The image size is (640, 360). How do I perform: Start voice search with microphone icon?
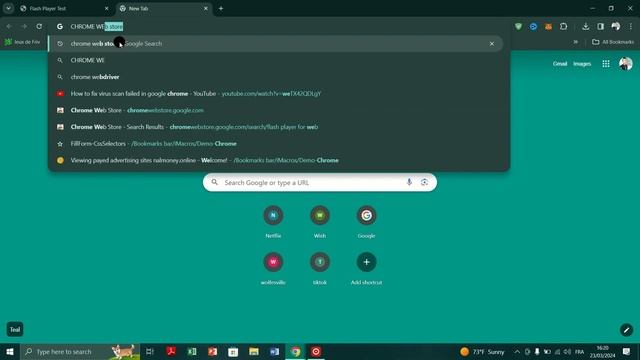tap(409, 182)
